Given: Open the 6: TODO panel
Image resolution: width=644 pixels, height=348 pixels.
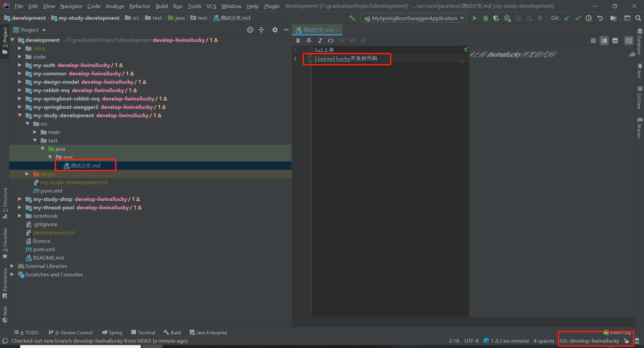Looking at the screenshot, I should pos(26,333).
